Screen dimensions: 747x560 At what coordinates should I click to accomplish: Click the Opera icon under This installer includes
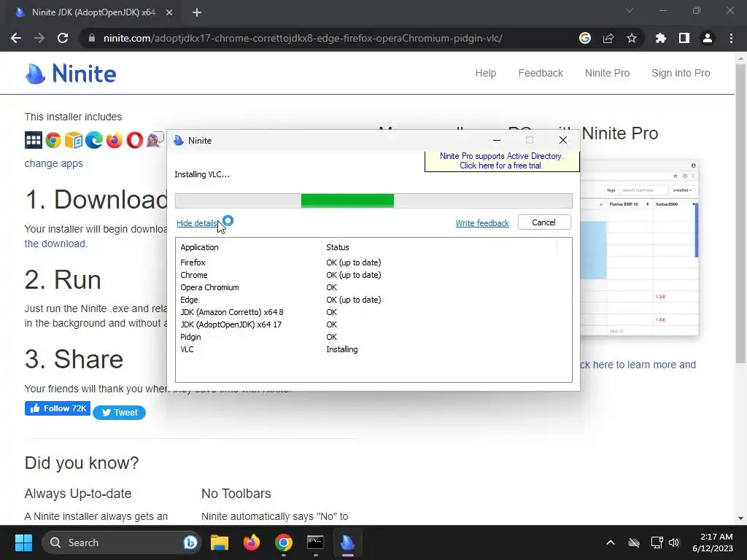tap(135, 140)
